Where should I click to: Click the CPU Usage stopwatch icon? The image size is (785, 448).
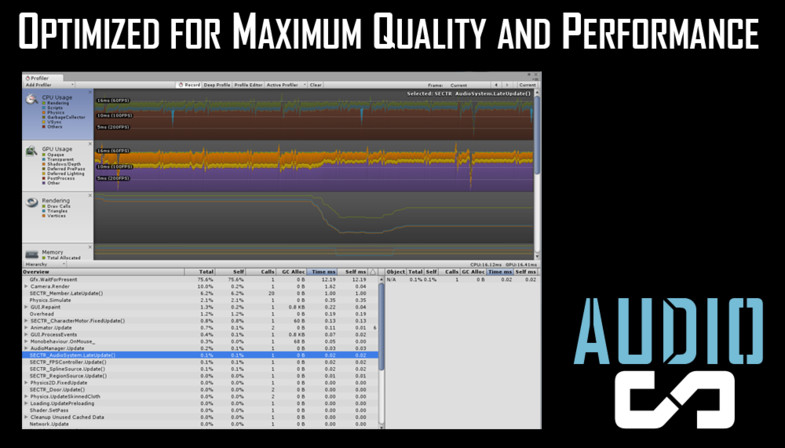coord(32,99)
